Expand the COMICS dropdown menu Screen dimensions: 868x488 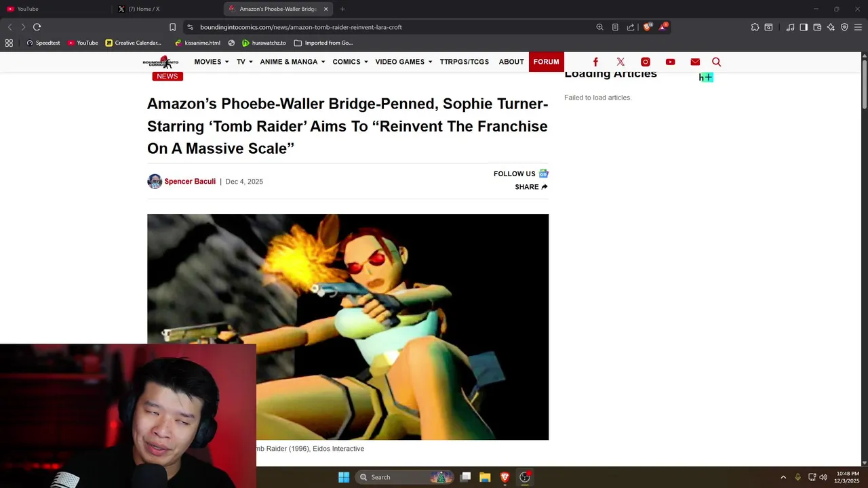click(x=350, y=62)
